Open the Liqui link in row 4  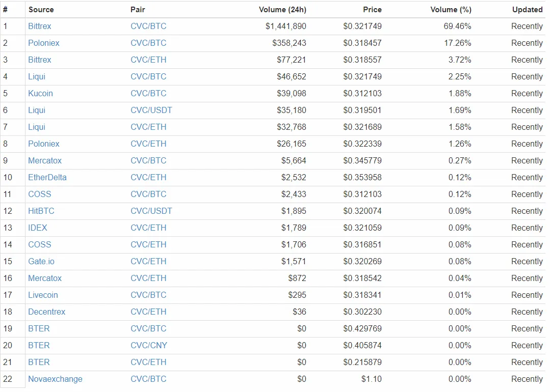37,77
